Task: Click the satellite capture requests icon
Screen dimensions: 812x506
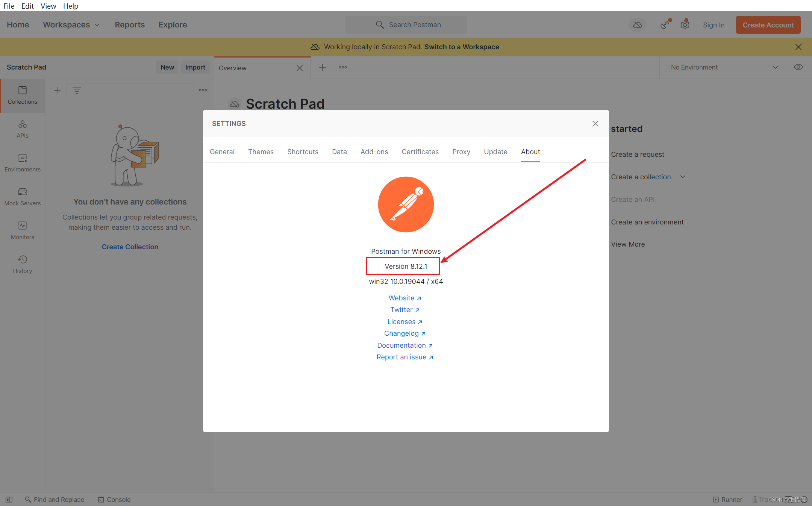Action: point(665,25)
